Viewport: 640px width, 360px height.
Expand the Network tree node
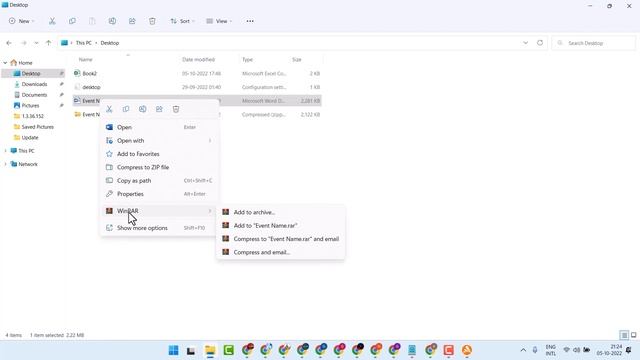point(5,164)
